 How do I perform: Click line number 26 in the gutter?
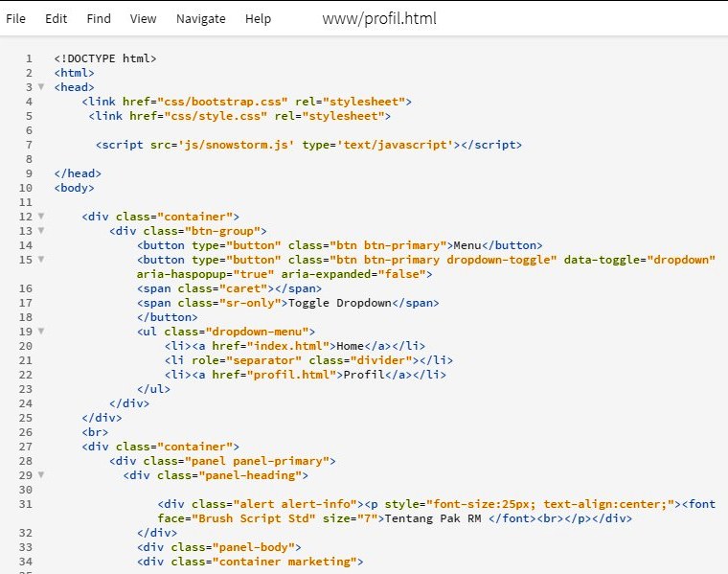tap(26, 432)
